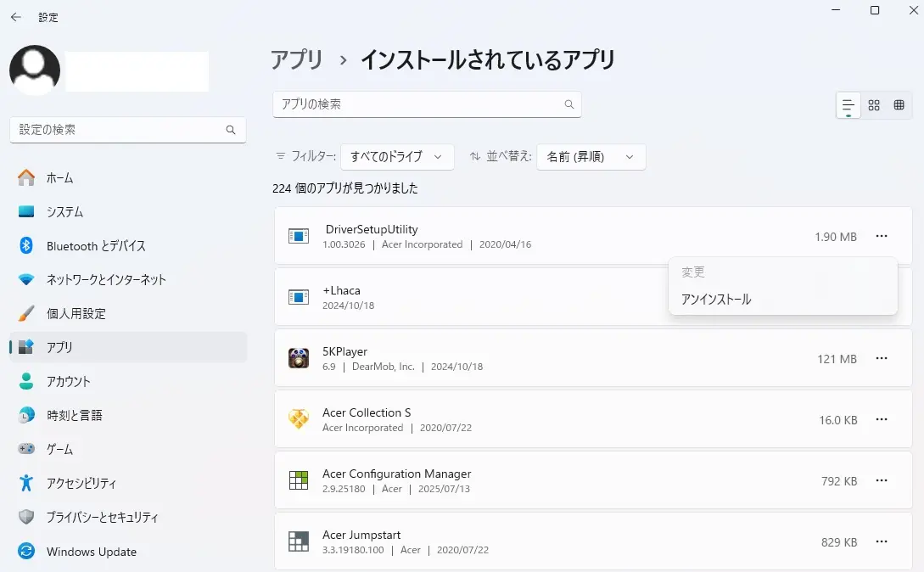Select アプリ in the sidebar
This screenshot has height=572, width=924.
point(128,347)
